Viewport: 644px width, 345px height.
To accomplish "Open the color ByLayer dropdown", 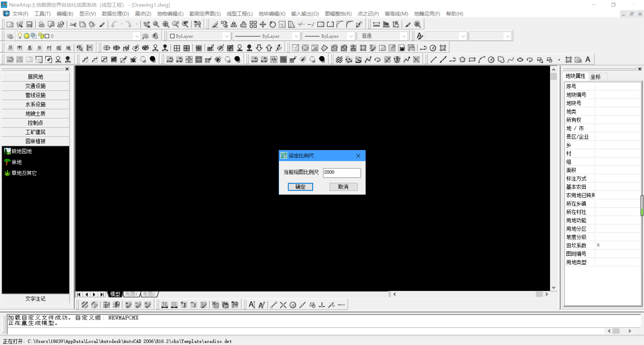I will 227,36.
